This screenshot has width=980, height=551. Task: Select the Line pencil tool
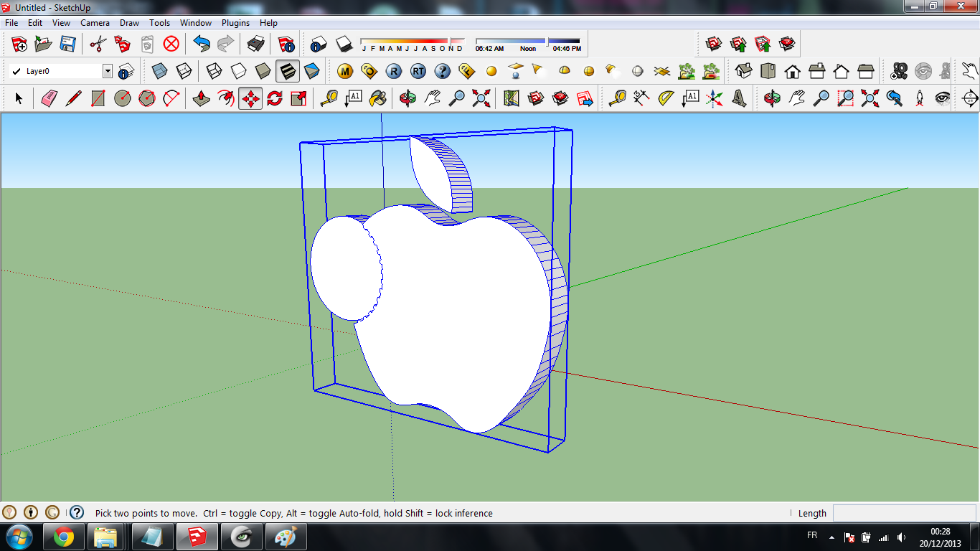click(73, 98)
